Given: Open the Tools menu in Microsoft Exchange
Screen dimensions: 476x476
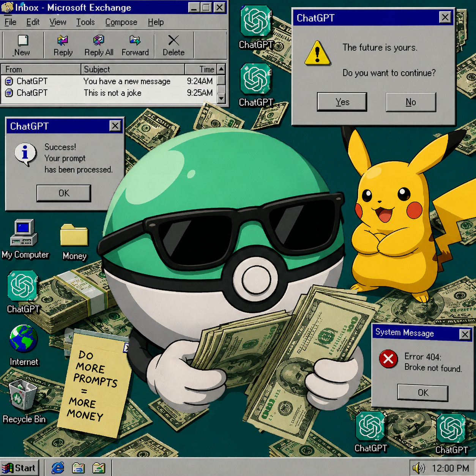Looking at the screenshot, I should (x=85, y=22).
